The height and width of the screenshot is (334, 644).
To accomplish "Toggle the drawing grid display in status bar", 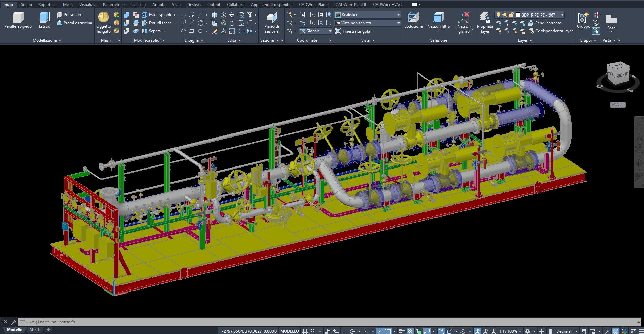I will [x=305, y=331].
